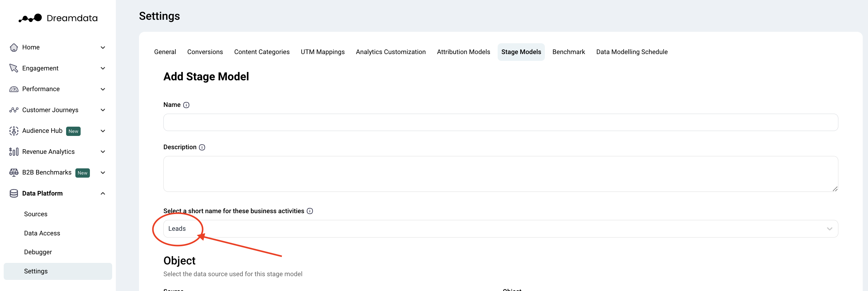Click the Home sidebar label
The width and height of the screenshot is (868, 291).
31,48
